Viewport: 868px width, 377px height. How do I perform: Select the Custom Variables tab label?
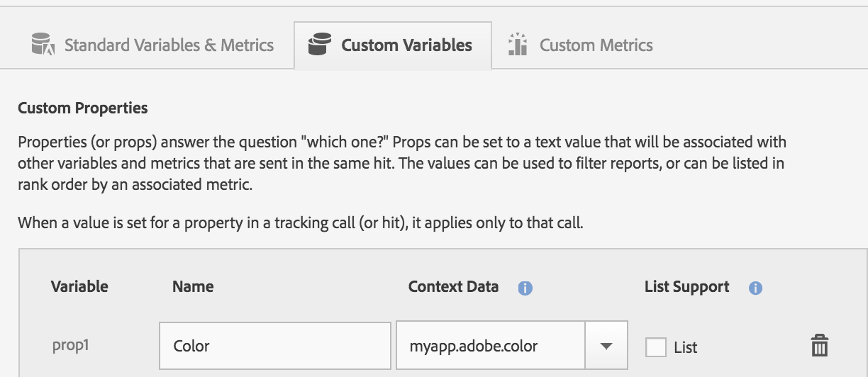406,45
